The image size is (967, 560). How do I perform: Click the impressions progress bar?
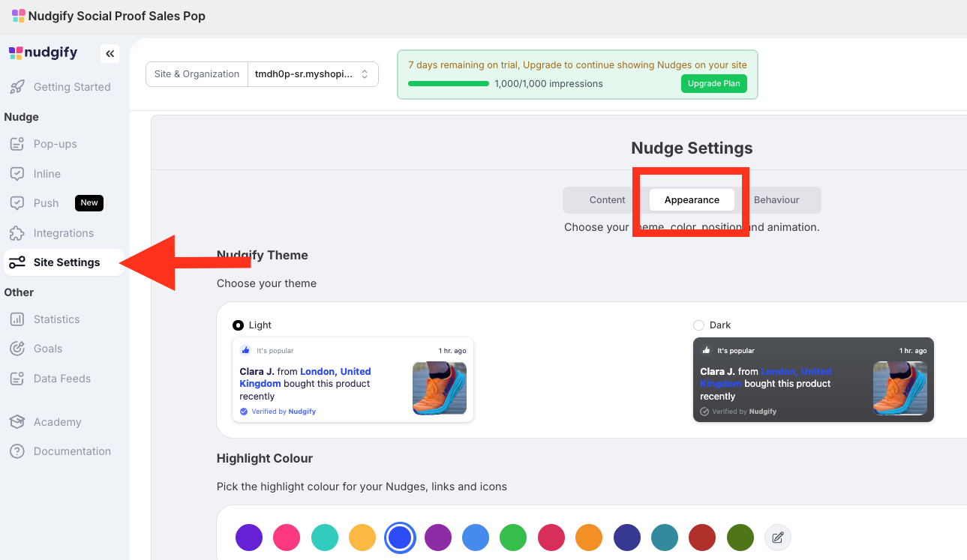pyautogui.click(x=449, y=84)
